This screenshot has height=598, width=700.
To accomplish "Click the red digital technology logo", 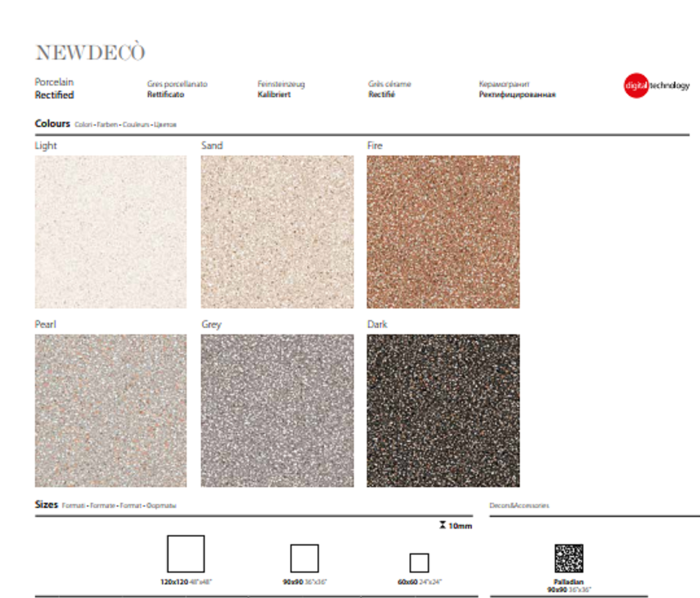I will [636, 86].
